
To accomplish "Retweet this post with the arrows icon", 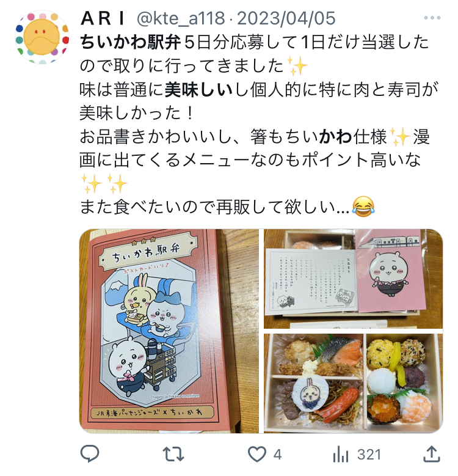I will click(173, 455).
